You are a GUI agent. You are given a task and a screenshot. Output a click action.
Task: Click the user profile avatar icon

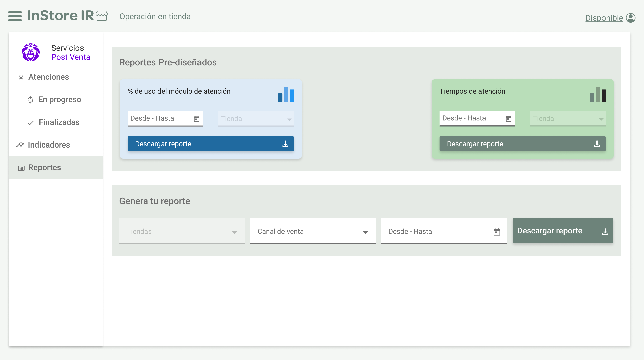tap(631, 18)
